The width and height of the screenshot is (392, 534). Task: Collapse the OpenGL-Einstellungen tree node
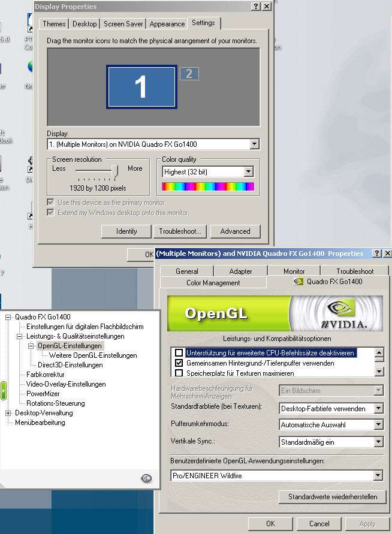(x=31, y=346)
